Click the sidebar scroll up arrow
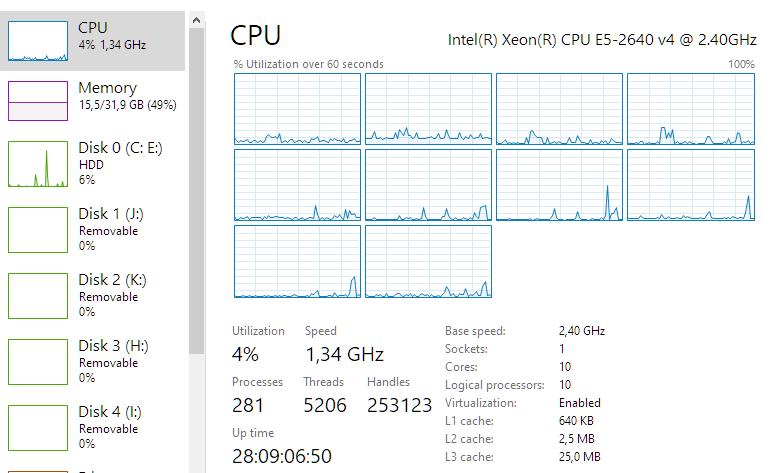 [197, 19]
